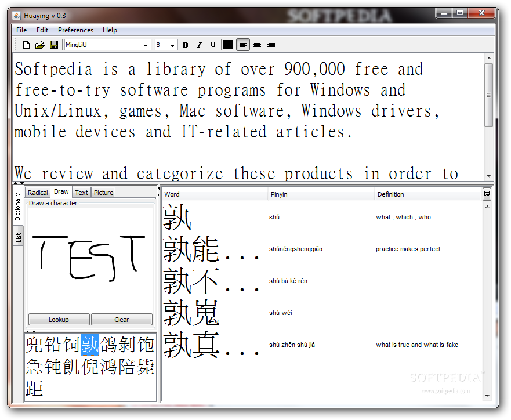Pick the highlighted candidate character 孰
This screenshot has width=511, height=420.
(x=90, y=345)
